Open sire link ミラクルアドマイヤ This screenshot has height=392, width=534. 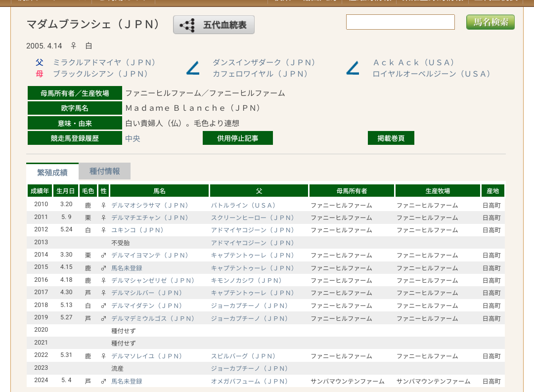click(x=104, y=62)
